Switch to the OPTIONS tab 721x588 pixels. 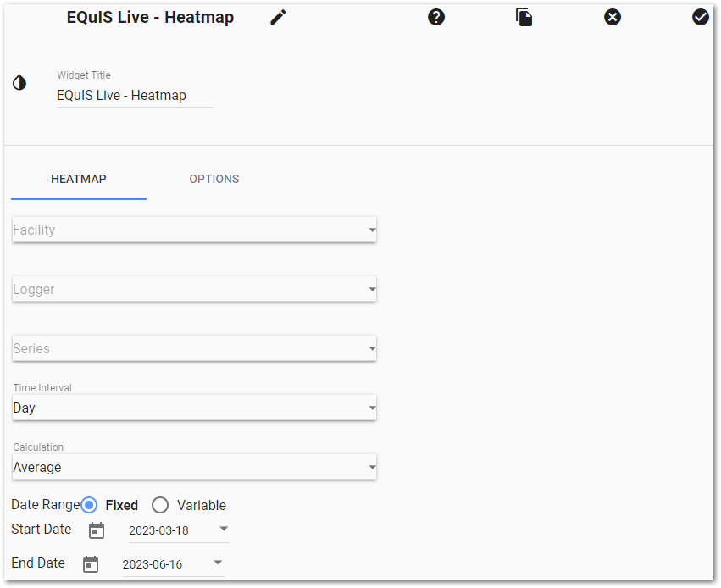[x=214, y=179]
